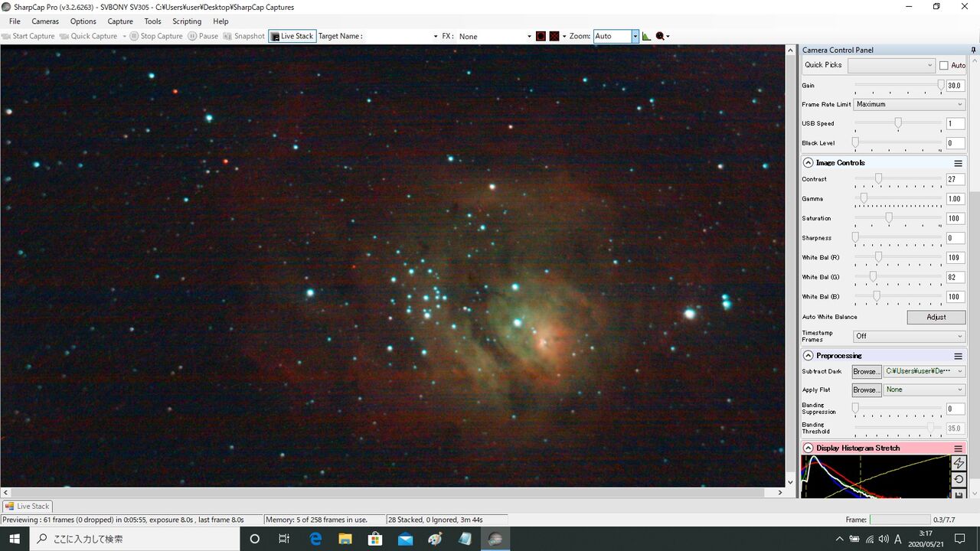980x551 pixels.
Task: Click the image horizontal scrollbar
Action: (393, 492)
